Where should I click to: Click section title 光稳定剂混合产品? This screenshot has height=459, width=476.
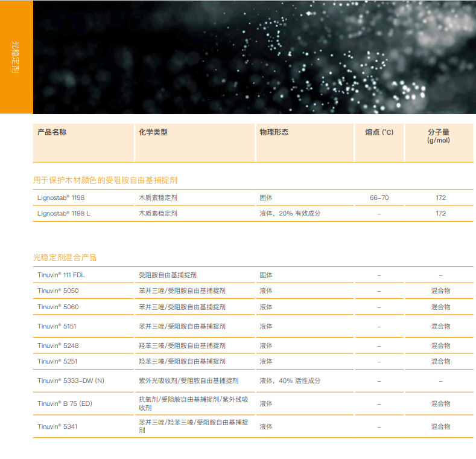65,257
